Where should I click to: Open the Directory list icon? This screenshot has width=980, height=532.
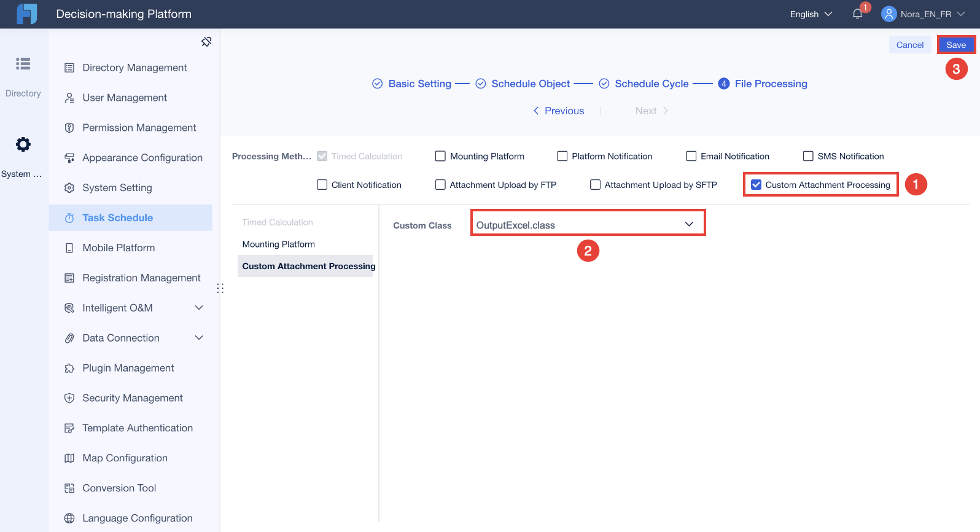[x=23, y=63]
